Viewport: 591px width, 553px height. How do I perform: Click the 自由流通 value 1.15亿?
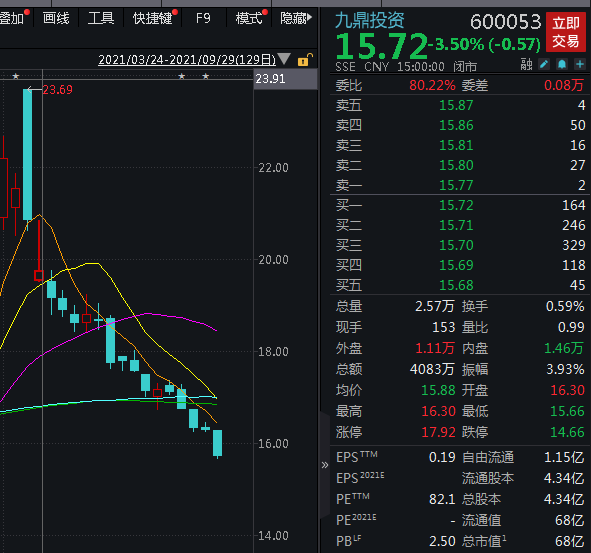[x=564, y=457]
